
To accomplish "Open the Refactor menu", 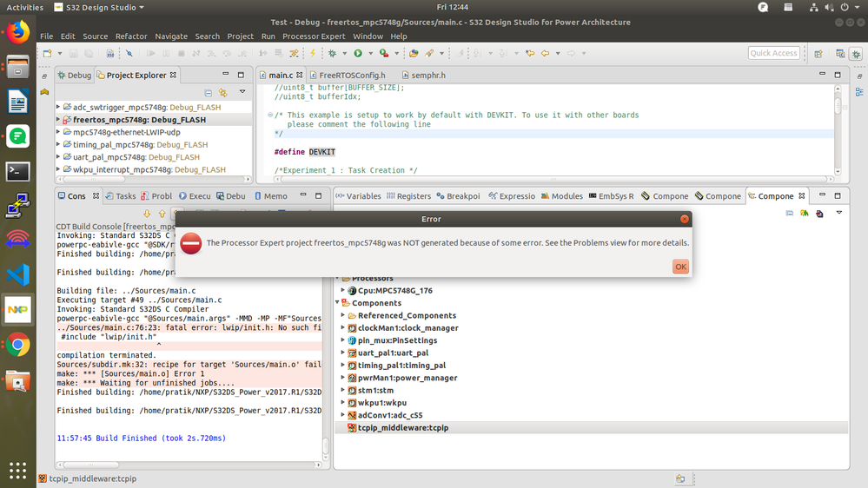I will (131, 36).
